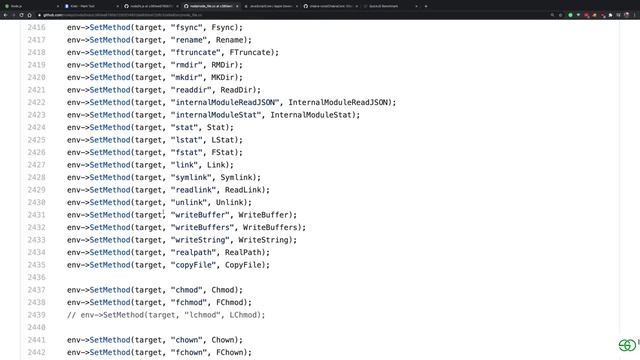640x360 pixels.
Task: Click SetMethod on the "fsync" line
Action: [110, 27]
